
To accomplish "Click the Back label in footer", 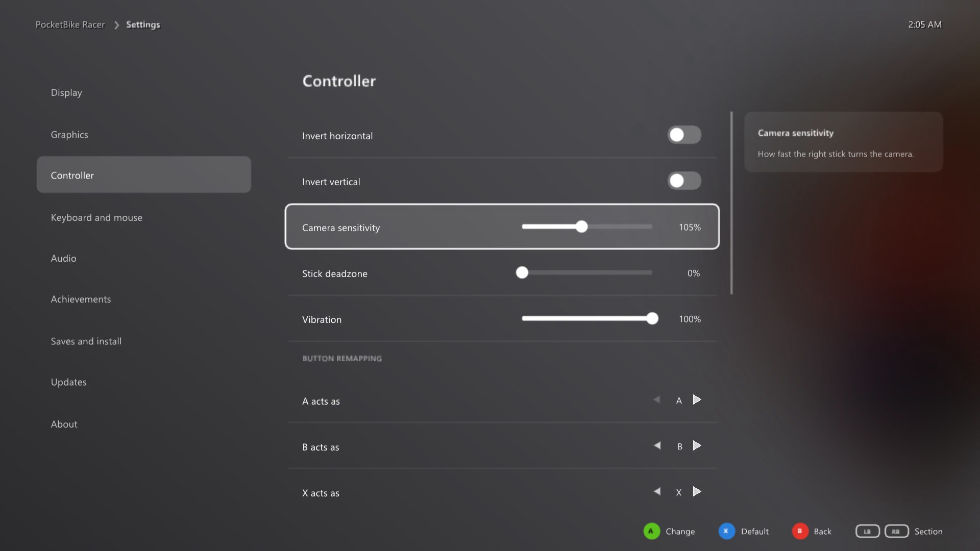I will pyautogui.click(x=822, y=531).
